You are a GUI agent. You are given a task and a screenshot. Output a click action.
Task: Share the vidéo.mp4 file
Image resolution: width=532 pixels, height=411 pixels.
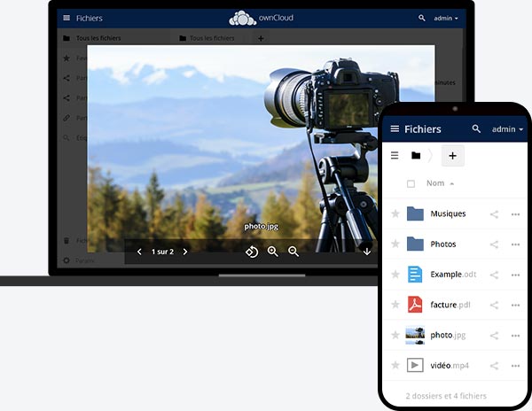coord(495,366)
